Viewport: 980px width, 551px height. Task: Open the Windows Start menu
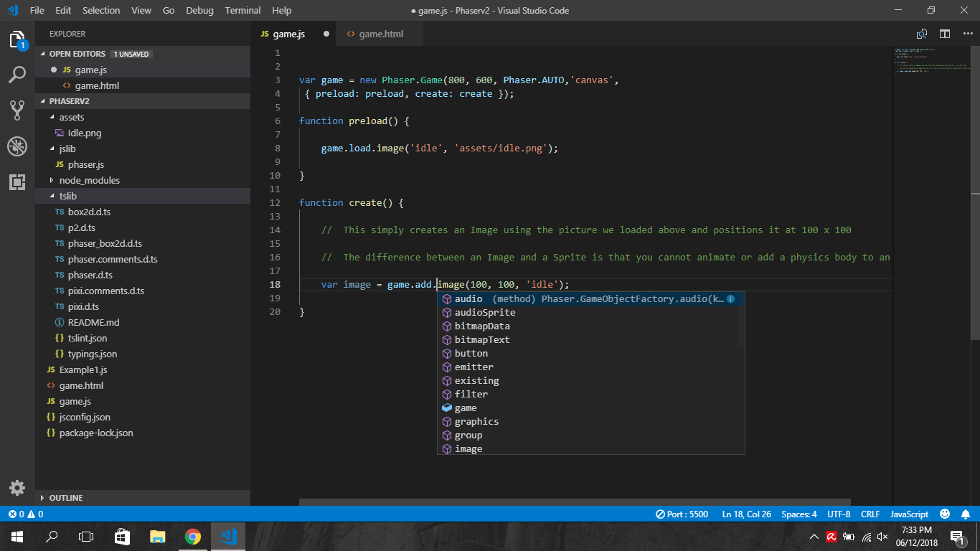pos(17,536)
